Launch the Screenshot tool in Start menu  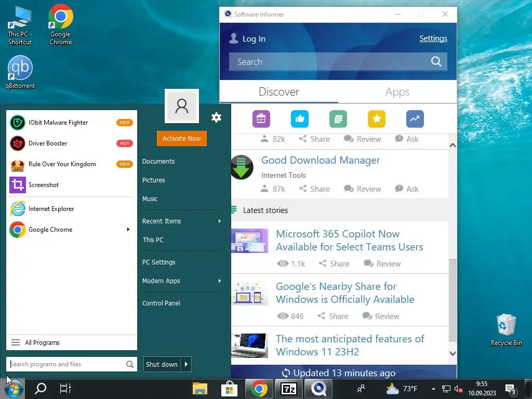point(71,185)
